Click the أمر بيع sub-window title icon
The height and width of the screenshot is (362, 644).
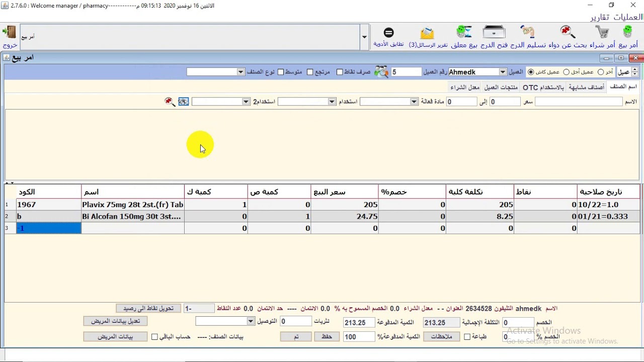[7, 57]
